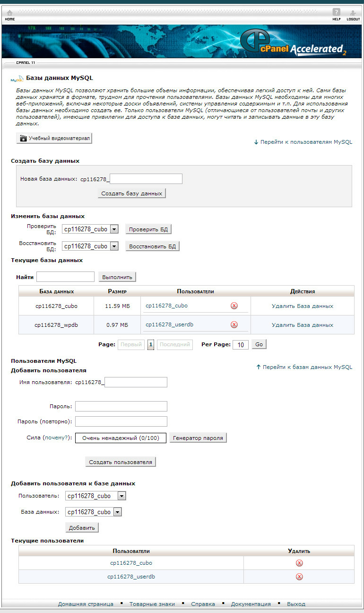The image size is (364, 613).
Task: Open the Документация footer link
Action: 251,604
